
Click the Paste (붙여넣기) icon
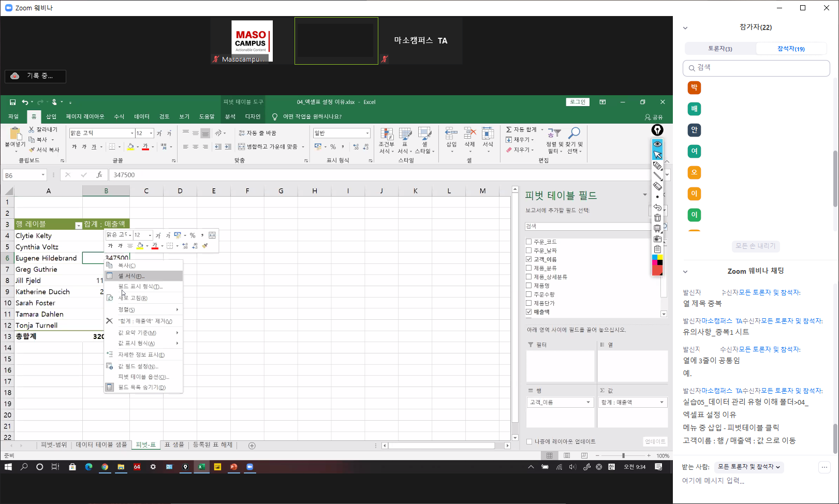[x=15, y=137]
